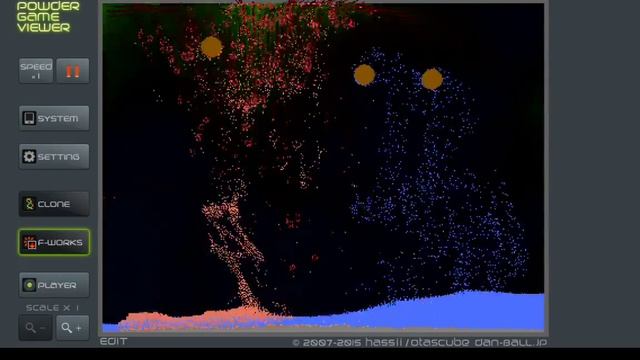Click the Speed x1 button
Screen dimensions: 640x360
tap(36, 71)
